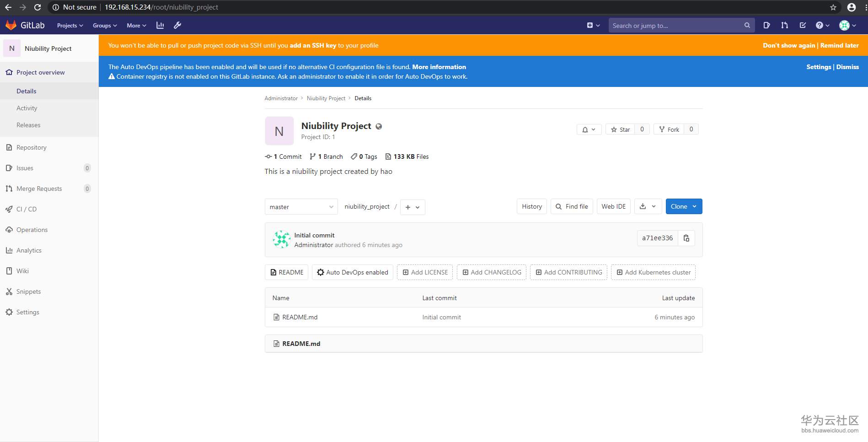Open the 'Initial commit' commit title

coord(314,235)
